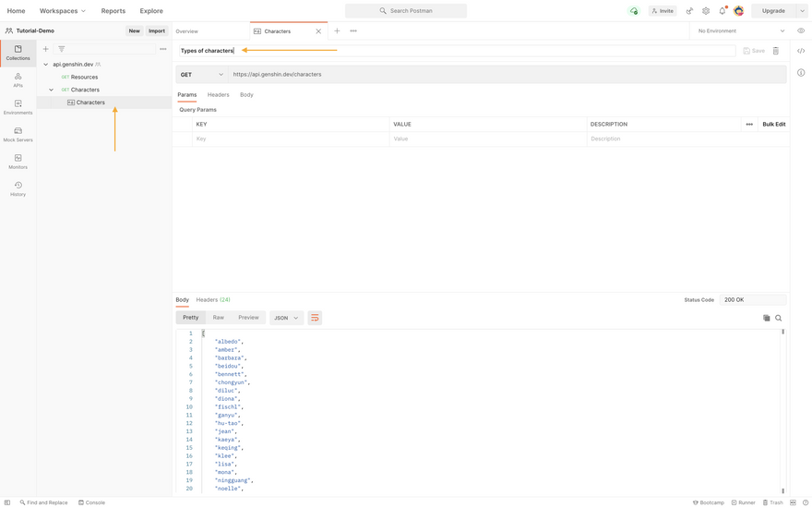Open collections panel more options
The image size is (812, 508).
163,49
